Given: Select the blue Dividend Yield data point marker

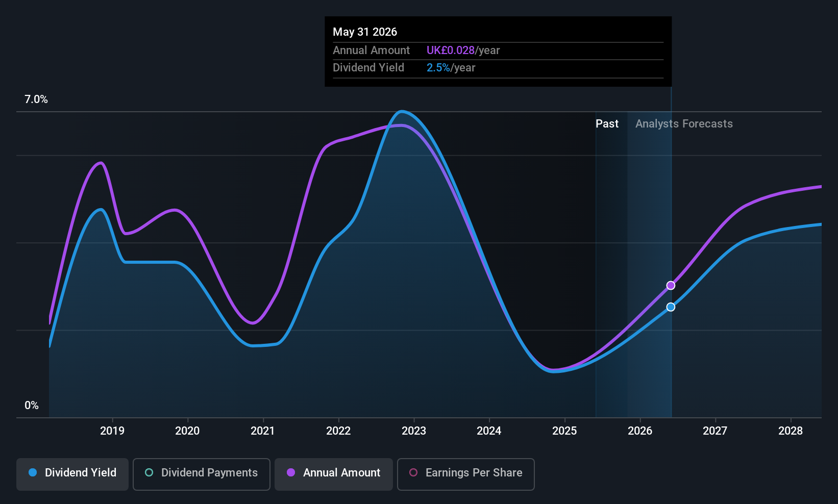Looking at the screenshot, I should 671,307.
